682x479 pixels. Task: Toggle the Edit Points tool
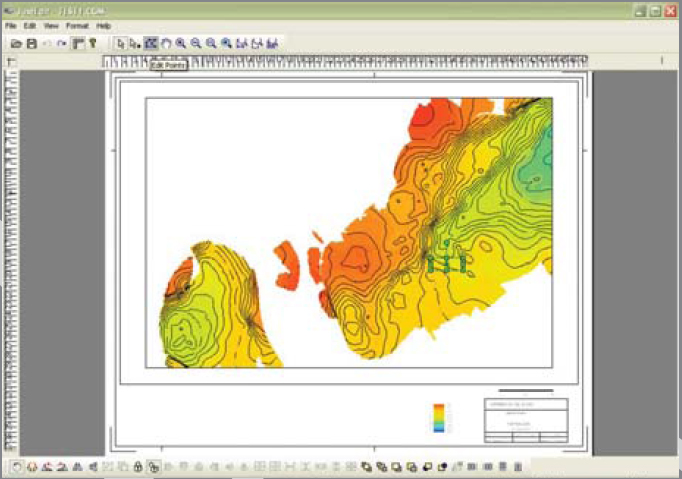point(150,44)
